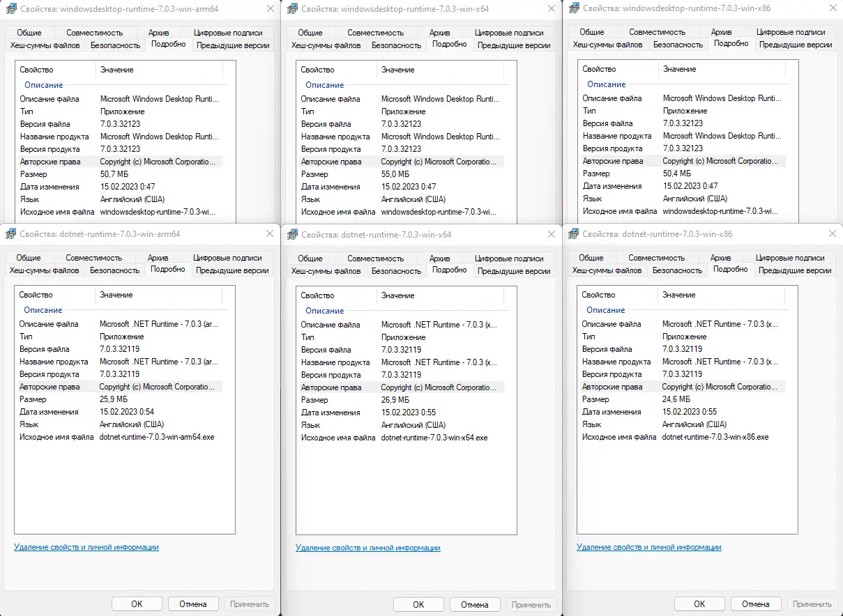Click Значение column header in dotnet-runtime x86 window
Screen dimensions: 843x616
(721, 295)
